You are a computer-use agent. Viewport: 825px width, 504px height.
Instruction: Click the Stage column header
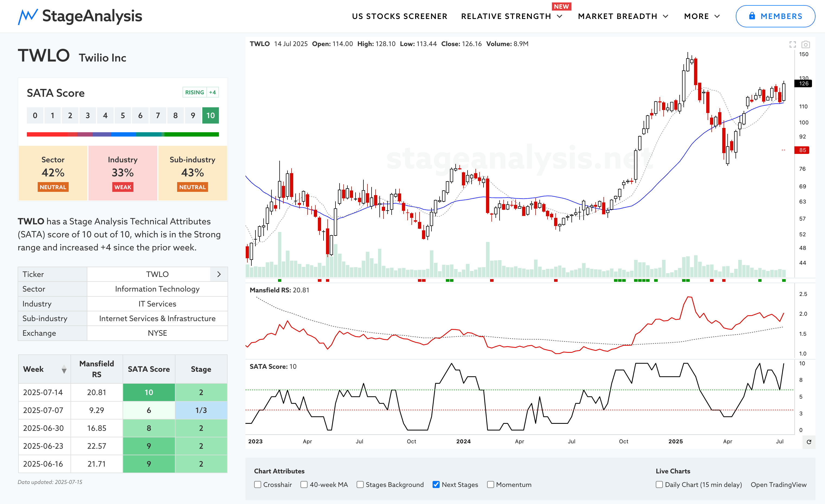201,369
